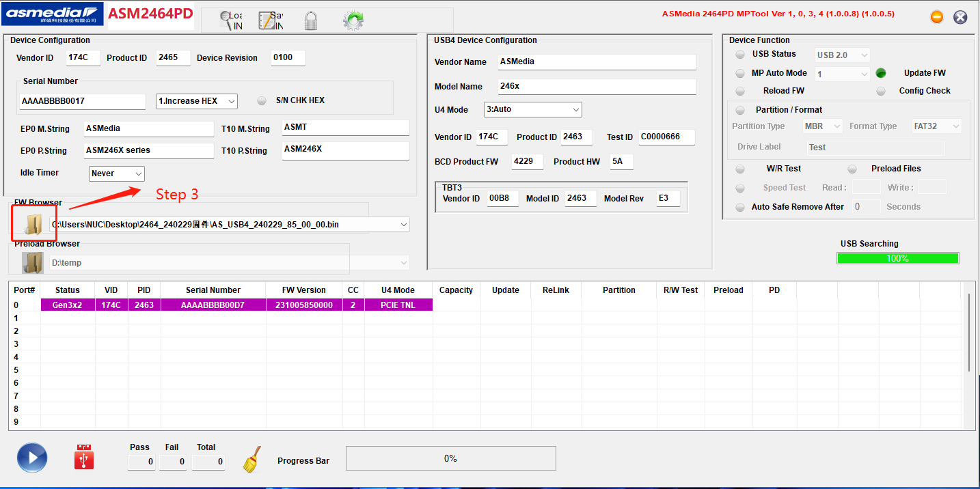Click the EP0 P.String field ASM246X series

[149, 150]
